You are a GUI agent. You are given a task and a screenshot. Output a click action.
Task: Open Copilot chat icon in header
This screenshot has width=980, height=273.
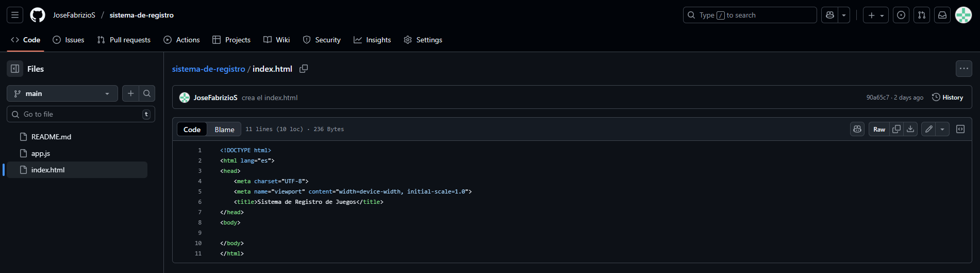coord(830,15)
